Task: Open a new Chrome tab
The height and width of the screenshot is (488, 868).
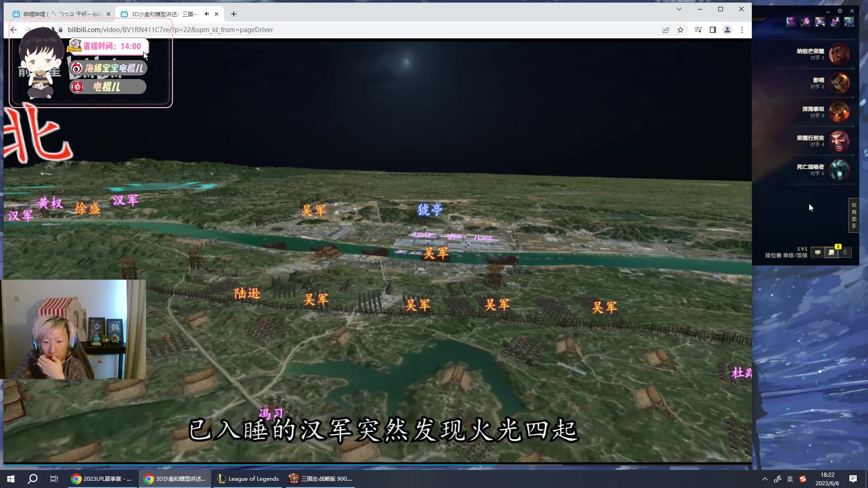Action: tap(234, 14)
